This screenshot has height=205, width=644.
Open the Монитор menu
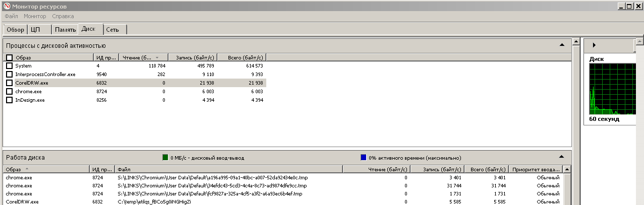click(x=35, y=17)
